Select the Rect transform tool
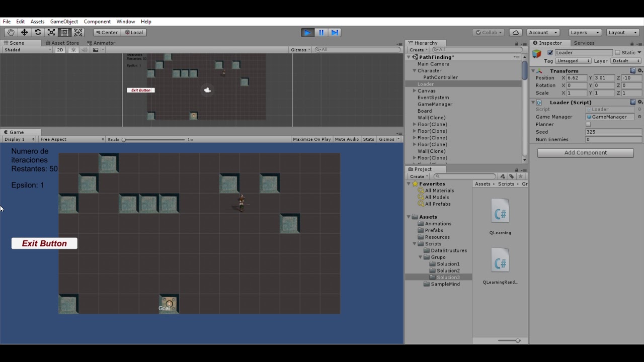This screenshot has width=644, height=362. (x=64, y=32)
